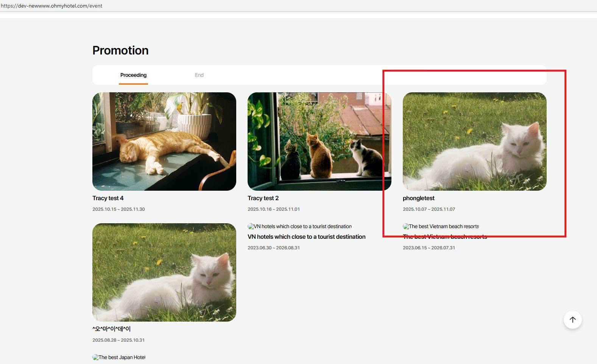Open The best Vietnam beach resorts title
The height and width of the screenshot is (364, 597).
[x=445, y=237]
